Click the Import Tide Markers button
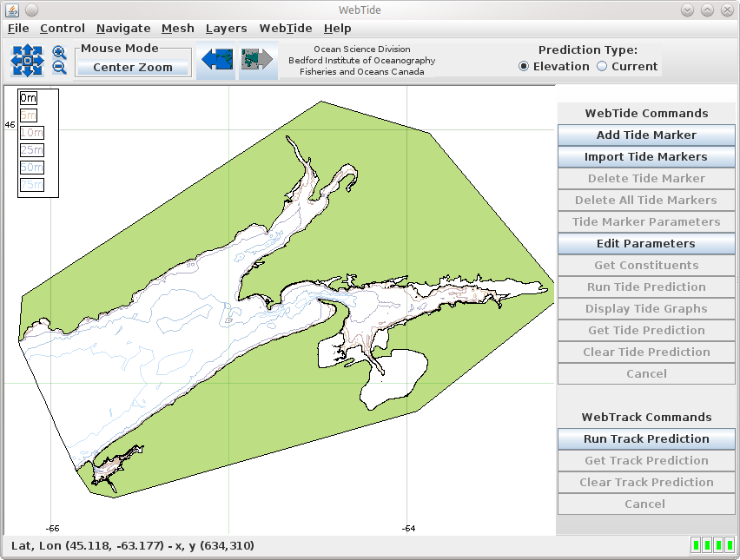 646,157
